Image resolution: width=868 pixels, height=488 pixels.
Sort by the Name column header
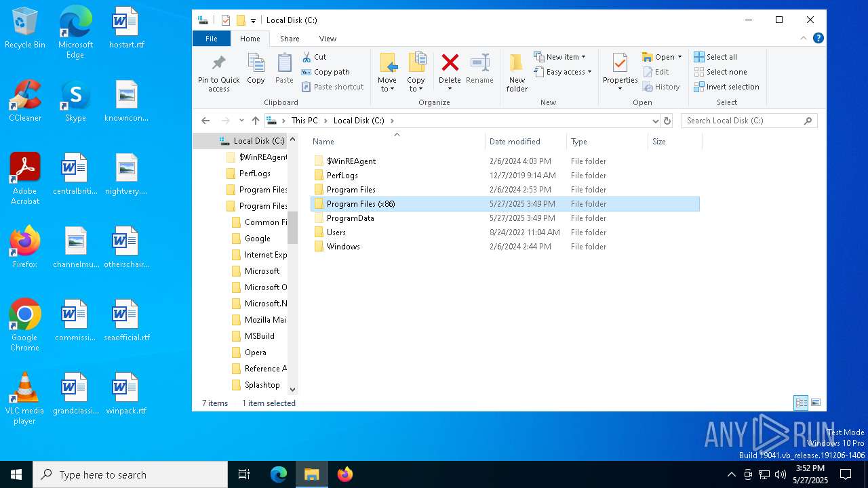point(397,142)
